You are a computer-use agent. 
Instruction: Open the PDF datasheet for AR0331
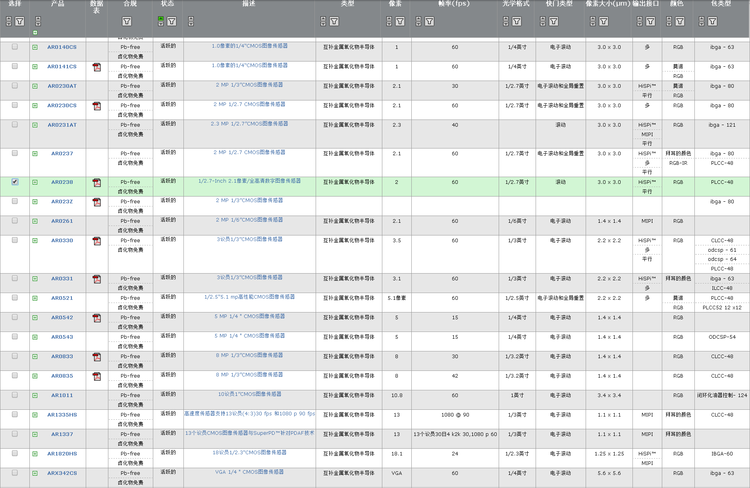(97, 279)
